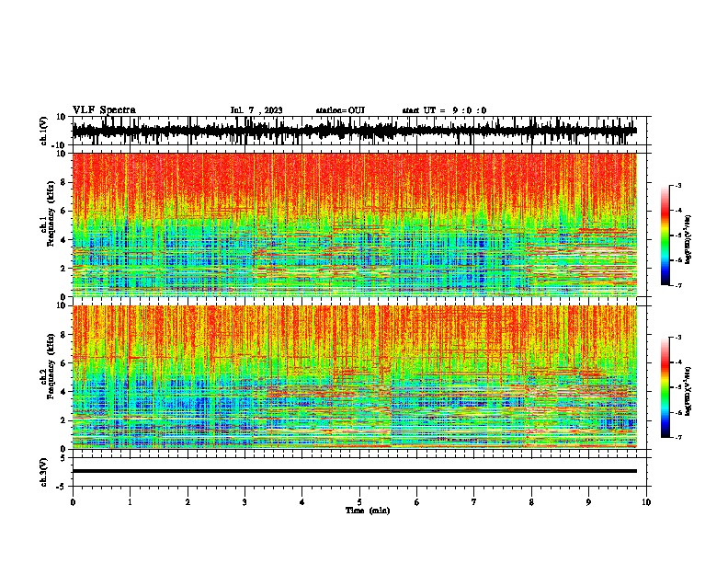Click the "5" tick on the time axis
The image size is (728, 563).
point(359,502)
